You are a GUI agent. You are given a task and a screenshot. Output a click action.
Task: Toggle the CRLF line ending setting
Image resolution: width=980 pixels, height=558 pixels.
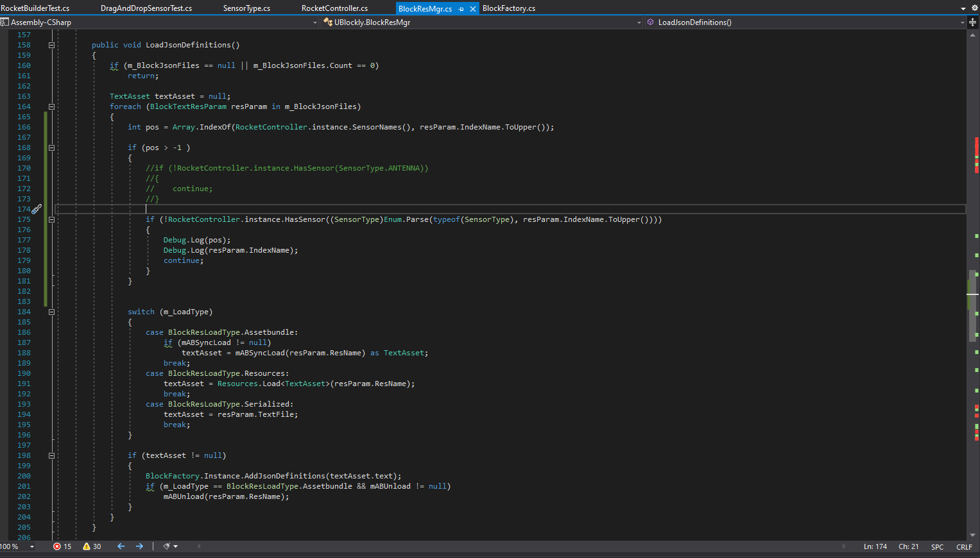click(964, 547)
